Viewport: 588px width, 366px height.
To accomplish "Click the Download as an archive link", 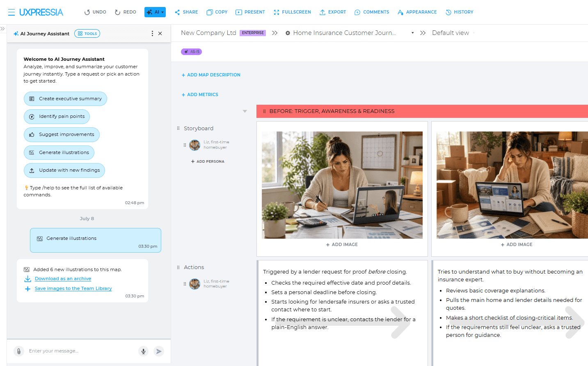I will click(x=63, y=279).
